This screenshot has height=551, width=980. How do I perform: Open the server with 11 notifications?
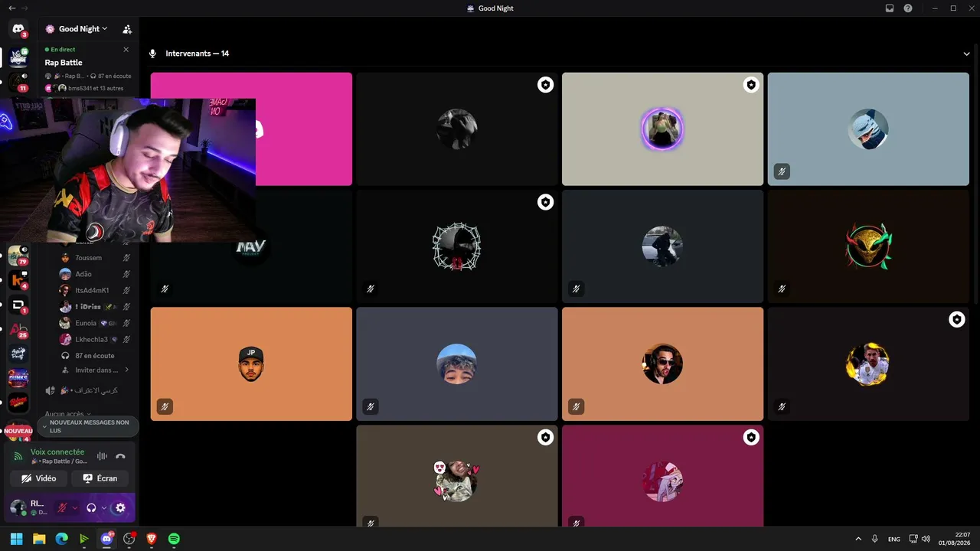point(18,81)
